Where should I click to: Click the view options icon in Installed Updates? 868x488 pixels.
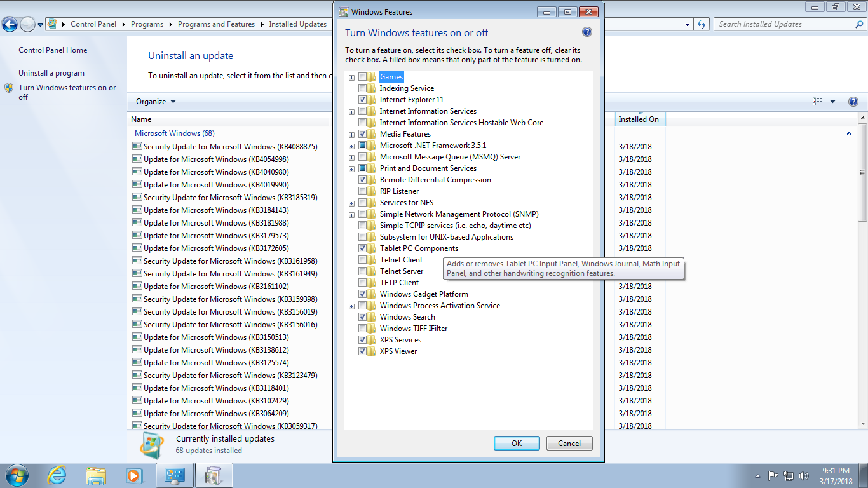point(818,102)
